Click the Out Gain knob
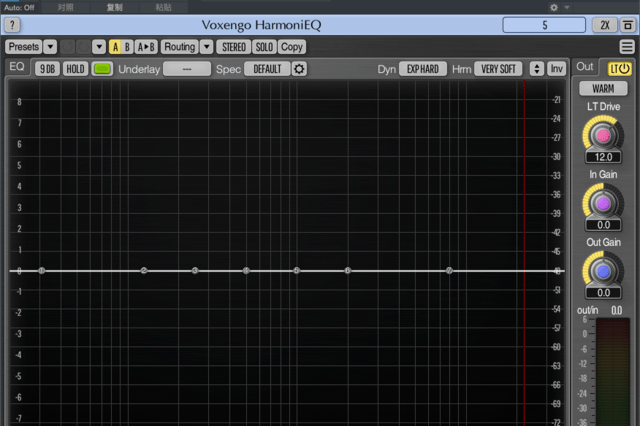 click(603, 271)
